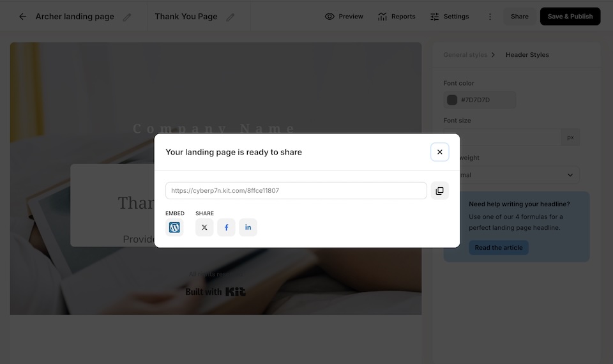Close the share dialog
The width and height of the screenshot is (613, 364).
(439, 152)
